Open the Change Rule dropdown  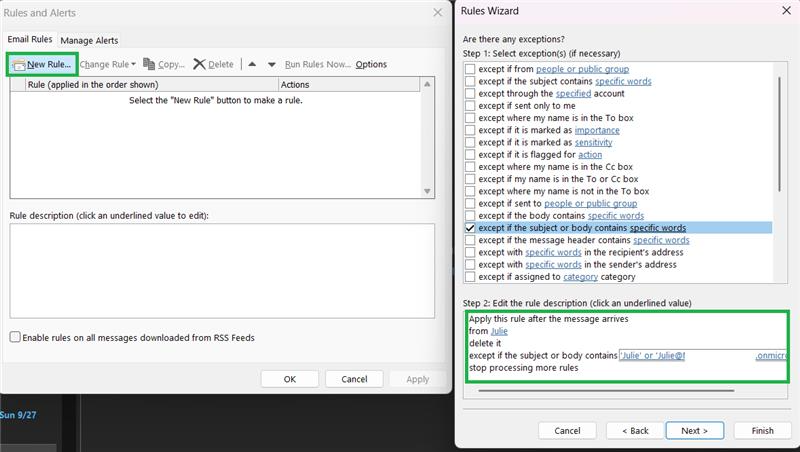coord(108,64)
